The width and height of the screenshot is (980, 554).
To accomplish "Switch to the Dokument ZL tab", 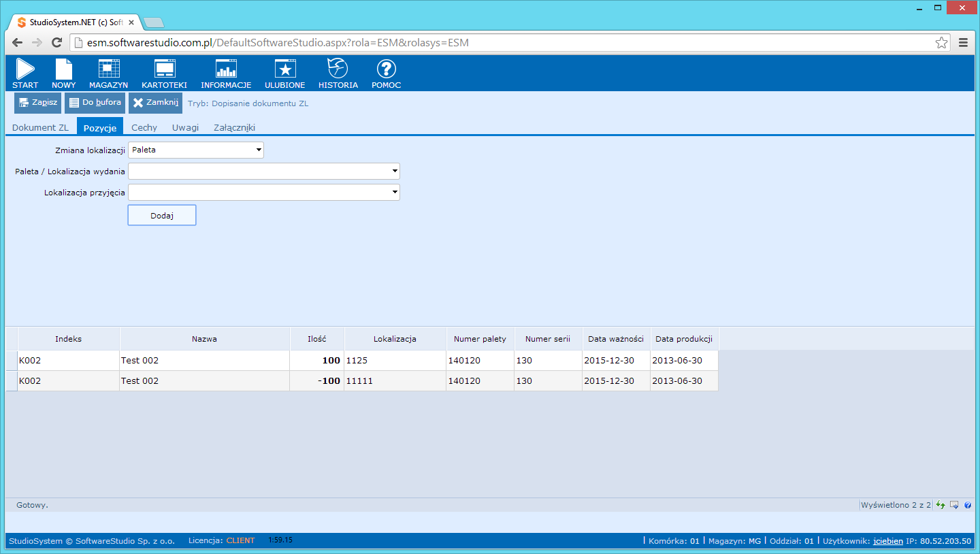I will tap(41, 127).
